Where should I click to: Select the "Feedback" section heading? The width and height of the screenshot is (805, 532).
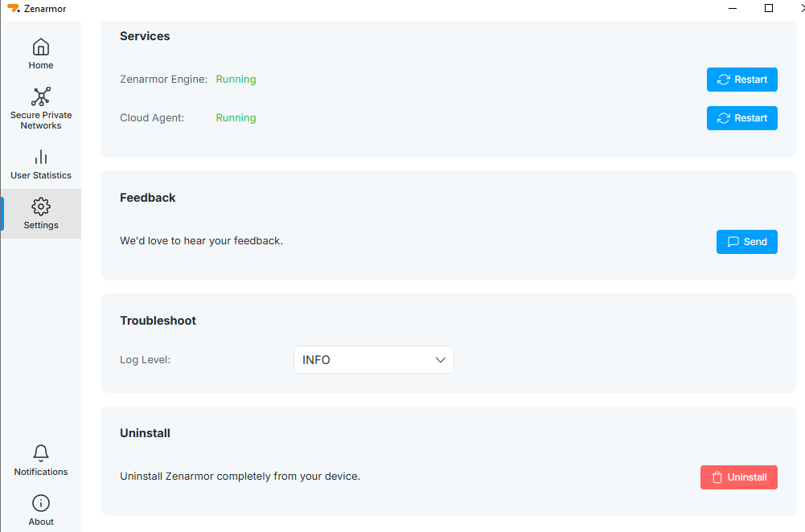[148, 198]
